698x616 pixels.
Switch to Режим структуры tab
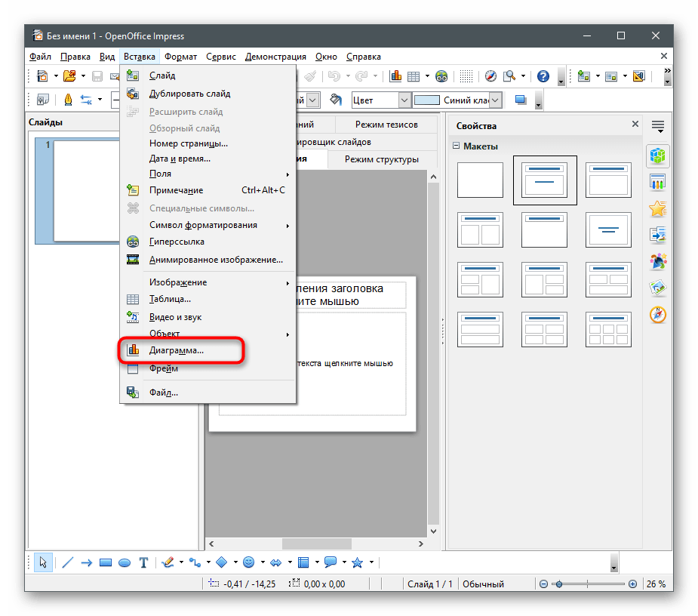(381, 159)
